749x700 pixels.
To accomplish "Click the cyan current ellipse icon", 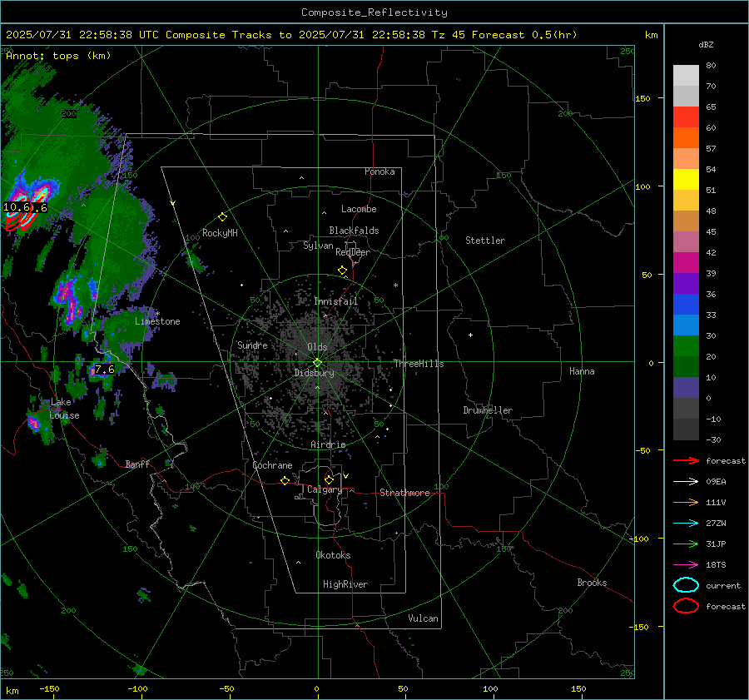I will point(686,585).
